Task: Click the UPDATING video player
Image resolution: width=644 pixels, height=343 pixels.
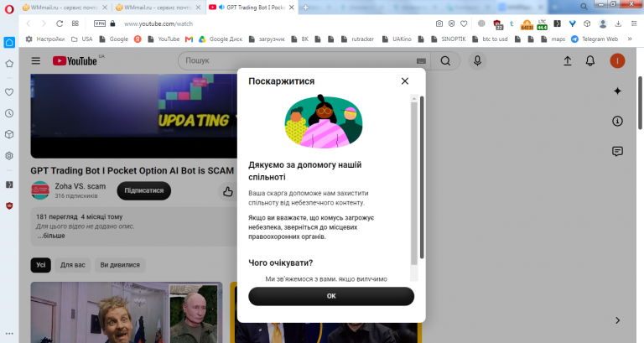Action: pos(133,116)
